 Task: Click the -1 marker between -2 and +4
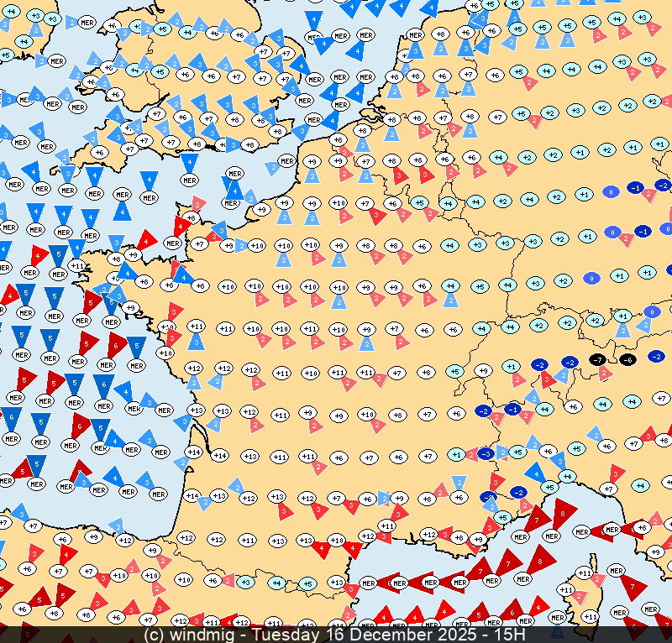click(512, 409)
